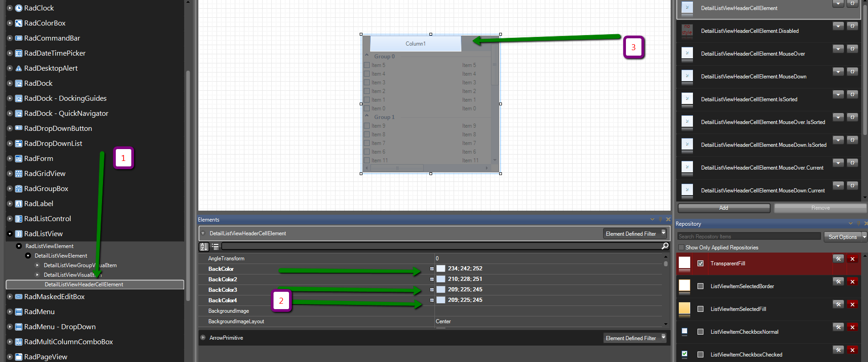The image size is (868, 362).
Task: Switch property grid to categorized view
Action: coord(215,247)
